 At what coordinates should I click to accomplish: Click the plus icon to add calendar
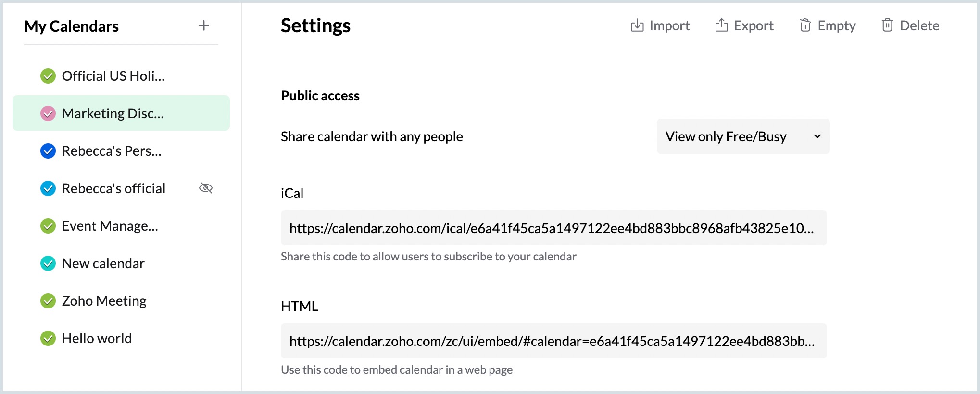[204, 25]
